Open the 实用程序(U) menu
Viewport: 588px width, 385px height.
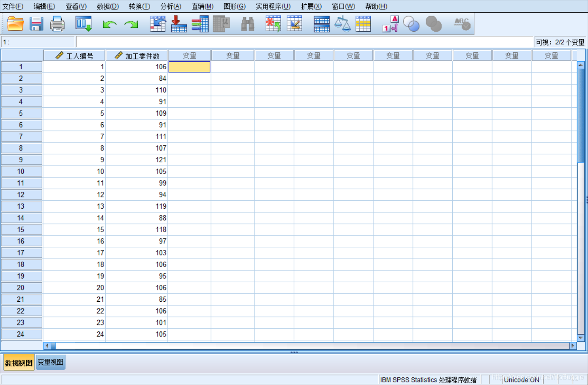coord(273,6)
